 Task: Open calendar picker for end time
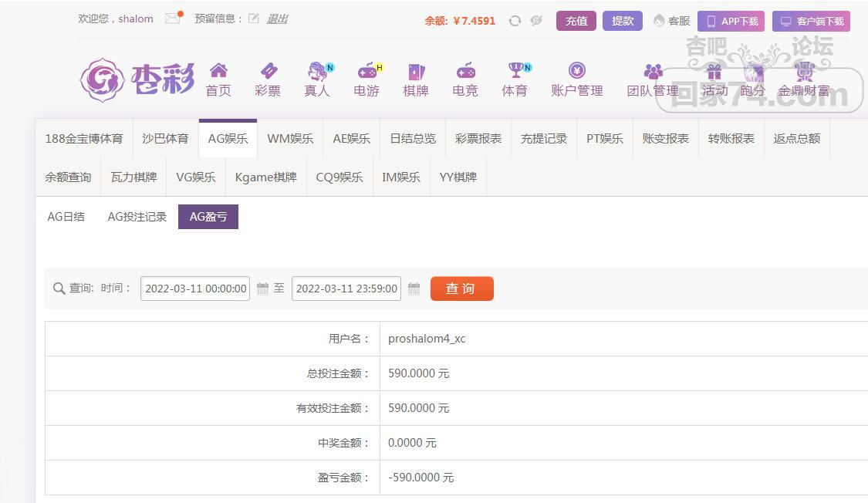pyautogui.click(x=414, y=289)
